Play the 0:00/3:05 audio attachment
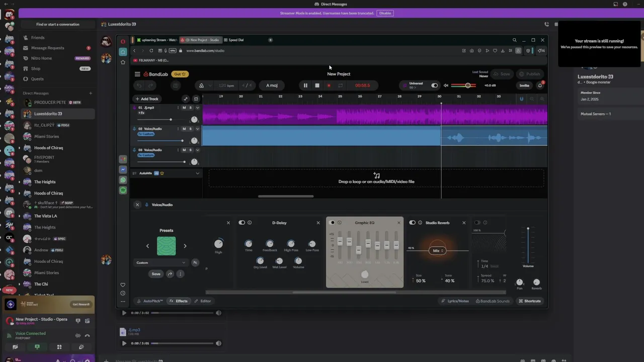Image resolution: width=644 pixels, height=362 pixels. (x=124, y=343)
